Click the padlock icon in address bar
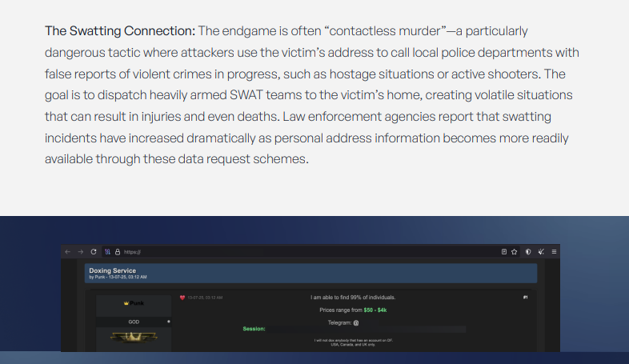The height and width of the screenshot is (364, 629). pyautogui.click(x=118, y=251)
